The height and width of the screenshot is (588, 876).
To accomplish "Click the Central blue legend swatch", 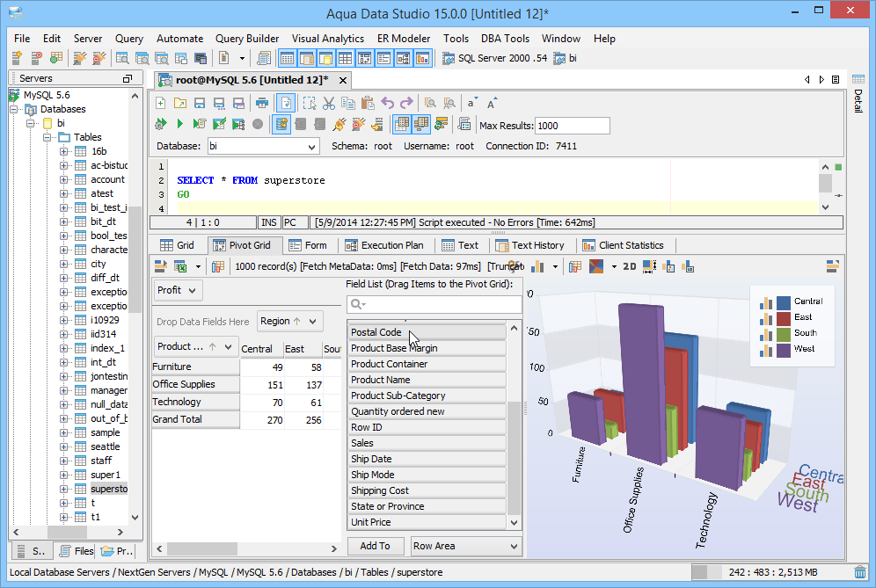I will 784,302.
